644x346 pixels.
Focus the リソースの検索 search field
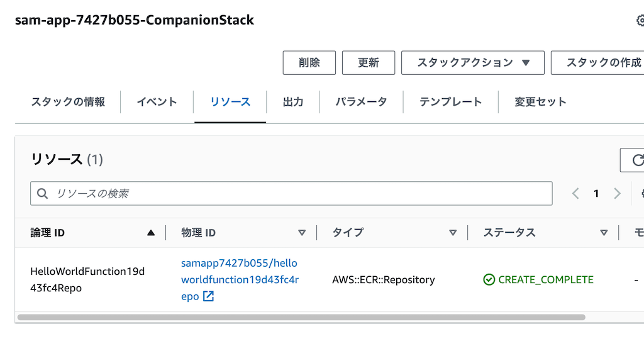click(291, 194)
